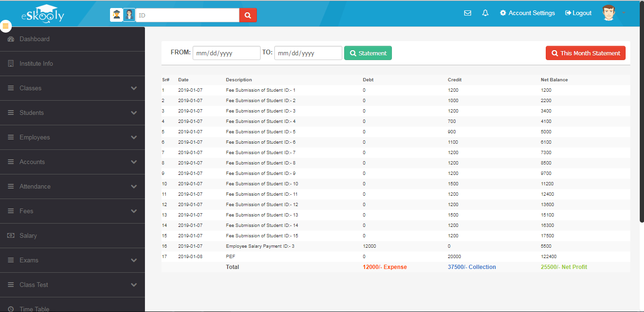Click the eSkooly logo
644x312 pixels.
(x=42, y=14)
